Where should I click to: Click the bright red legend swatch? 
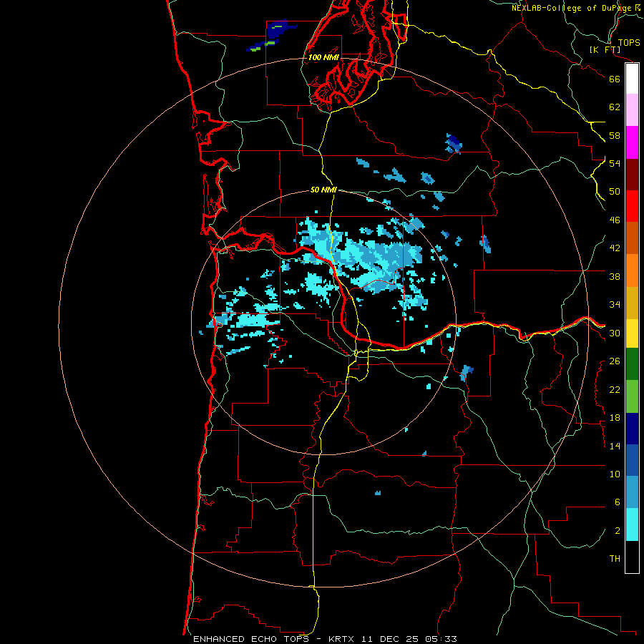coord(632,206)
